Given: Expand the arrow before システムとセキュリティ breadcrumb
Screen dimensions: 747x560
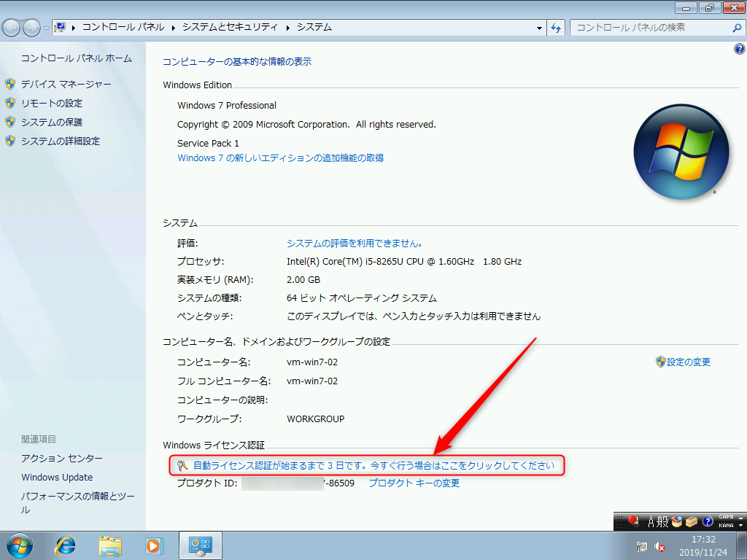Looking at the screenshot, I should click(x=174, y=28).
